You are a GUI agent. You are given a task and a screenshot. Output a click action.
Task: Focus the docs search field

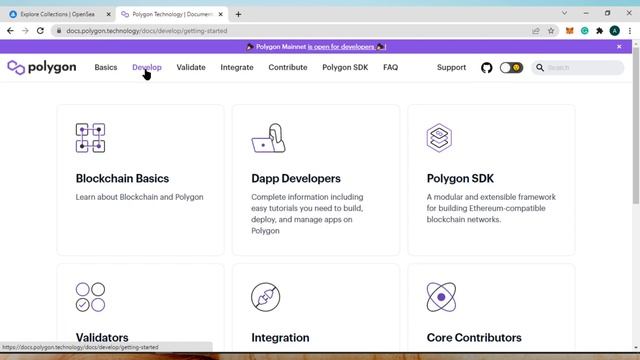[x=578, y=68]
